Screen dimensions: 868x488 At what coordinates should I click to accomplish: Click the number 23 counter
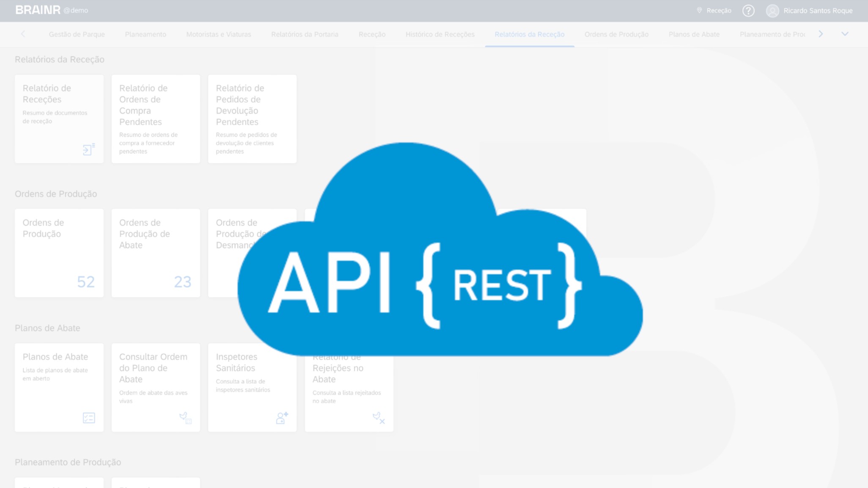[x=183, y=282]
